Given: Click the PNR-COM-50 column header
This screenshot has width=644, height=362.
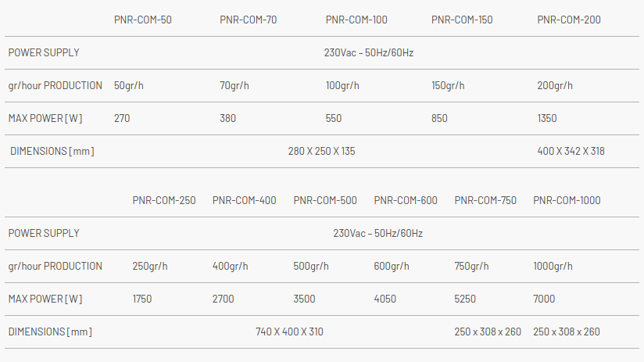Looking at the screenshot, I should [143, 20].
